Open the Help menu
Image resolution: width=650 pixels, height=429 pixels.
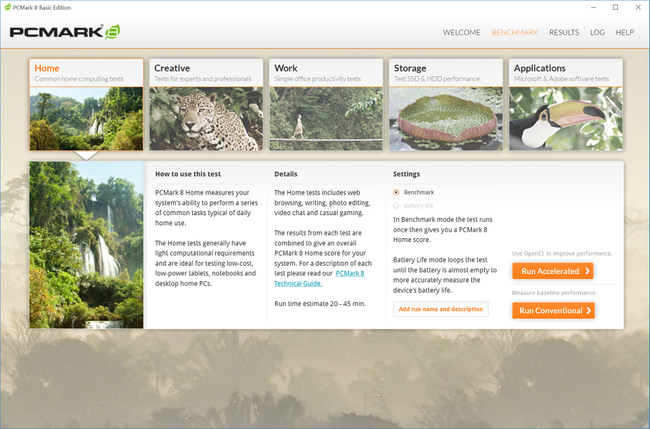625,32
